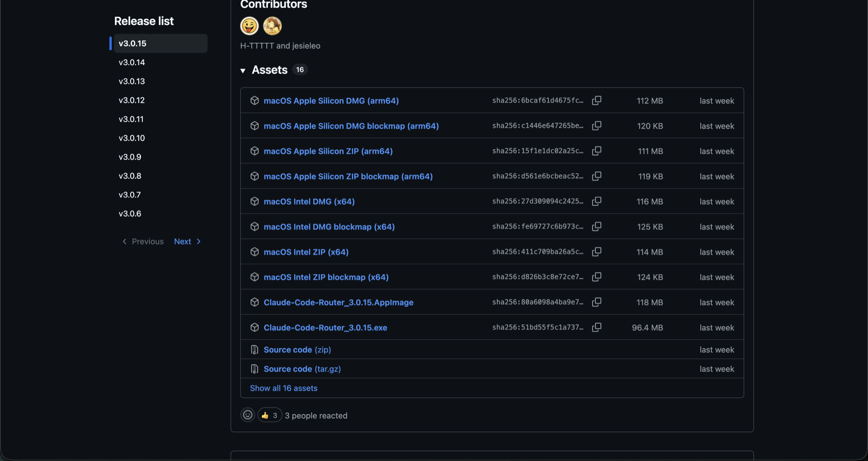Click Show all 16 assets
Viewport: 868px width, 461px height.
coord(284,388)
